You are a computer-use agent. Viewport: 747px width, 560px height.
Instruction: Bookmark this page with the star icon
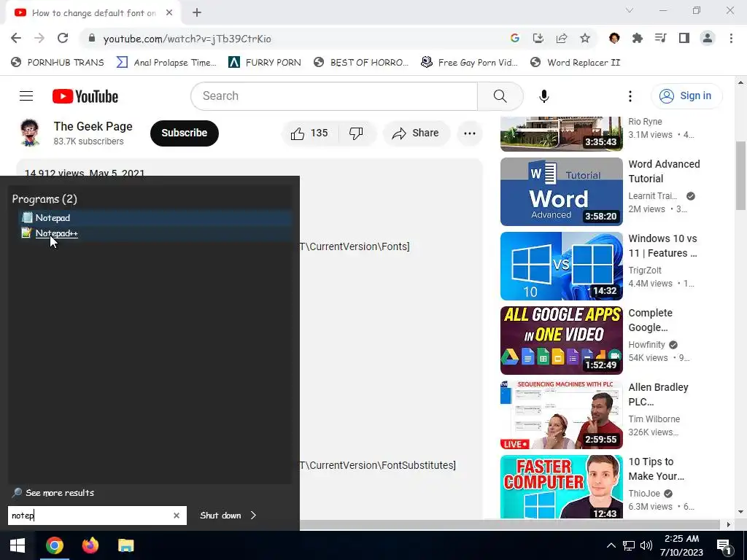pyautogui.click(x=585, y=39)
